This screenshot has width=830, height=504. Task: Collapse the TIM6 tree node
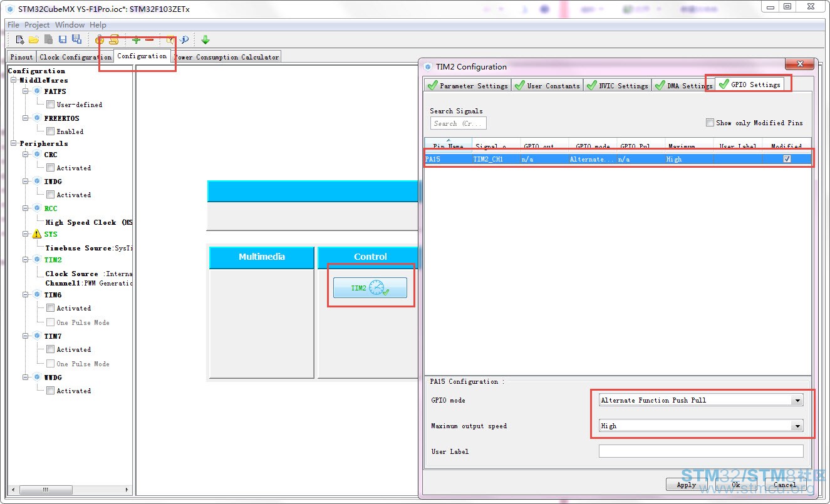click(x=26, y=295)
